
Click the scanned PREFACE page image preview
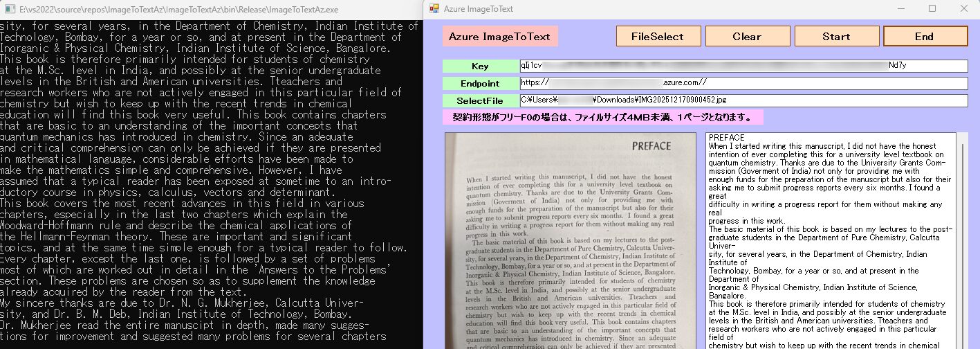click(x=570, y=242)
